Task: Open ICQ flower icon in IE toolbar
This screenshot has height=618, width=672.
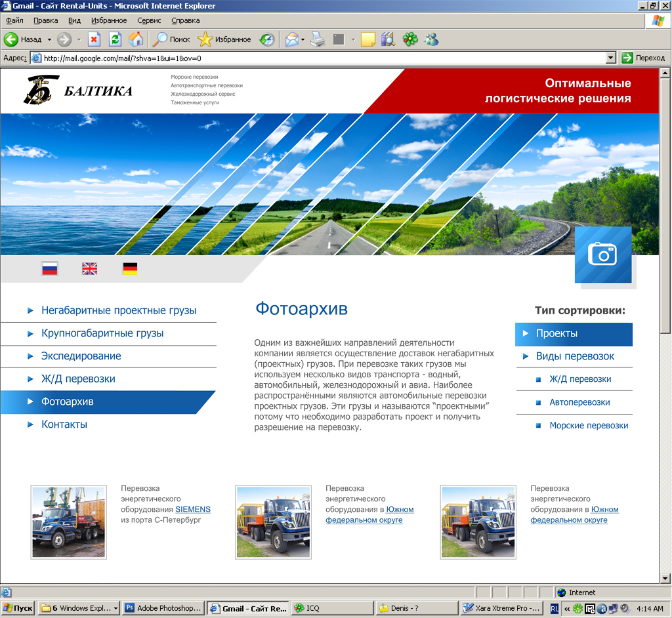Action: [410, 39]
